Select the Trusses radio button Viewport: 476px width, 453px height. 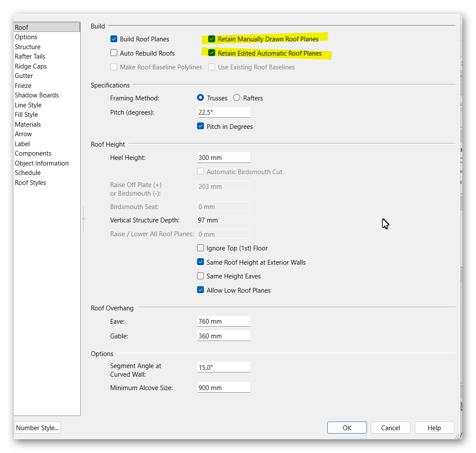coord(200,98)
